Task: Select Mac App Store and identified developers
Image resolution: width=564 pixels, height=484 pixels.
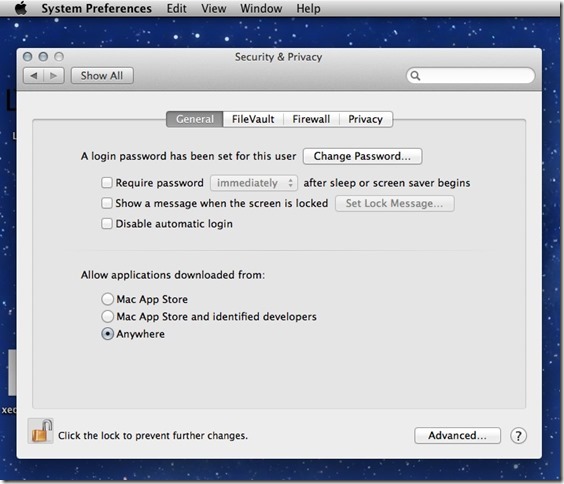Action: tap(107, 316)
